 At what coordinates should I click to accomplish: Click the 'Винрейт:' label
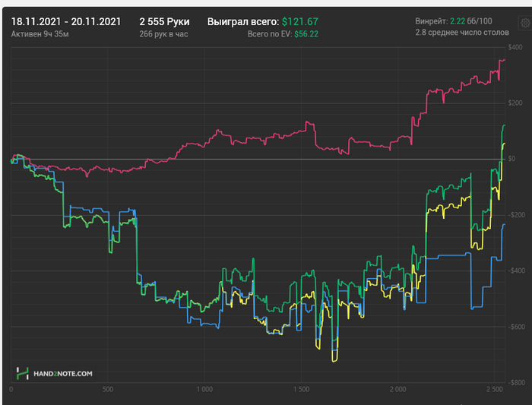pyautogui.click(x=432, y=21)
